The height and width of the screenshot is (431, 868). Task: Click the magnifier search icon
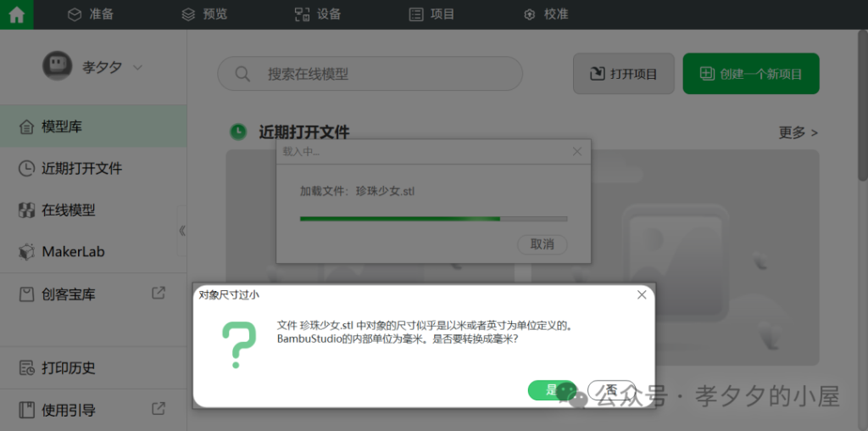pyautogui.click(x=242, y=74)
